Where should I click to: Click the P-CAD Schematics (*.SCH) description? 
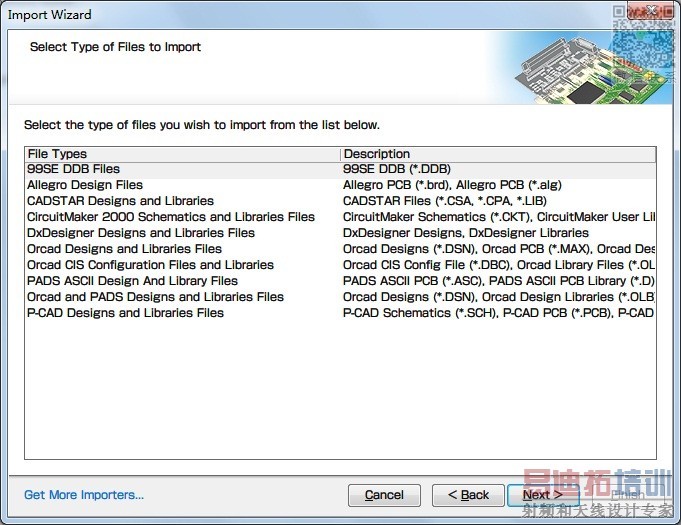499,314
